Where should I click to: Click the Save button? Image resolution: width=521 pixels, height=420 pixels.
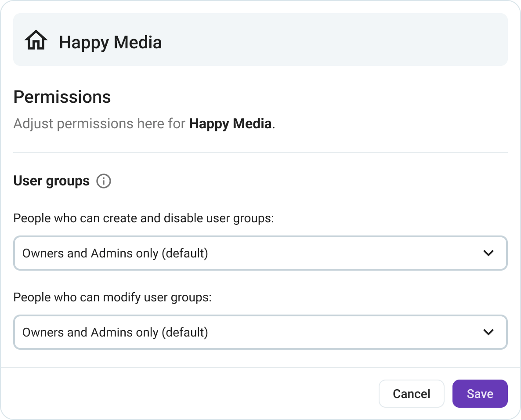pos(480,394)
